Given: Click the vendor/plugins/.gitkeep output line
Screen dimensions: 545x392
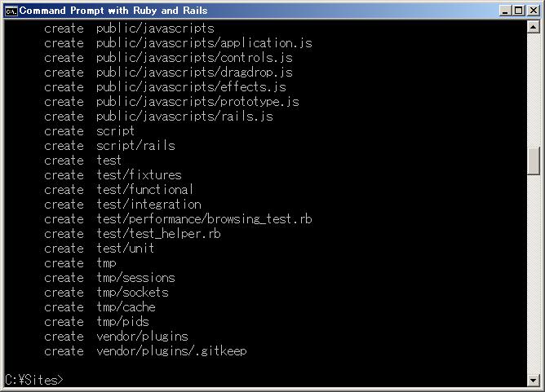Looking at the screenshot, I should point(146,350).
